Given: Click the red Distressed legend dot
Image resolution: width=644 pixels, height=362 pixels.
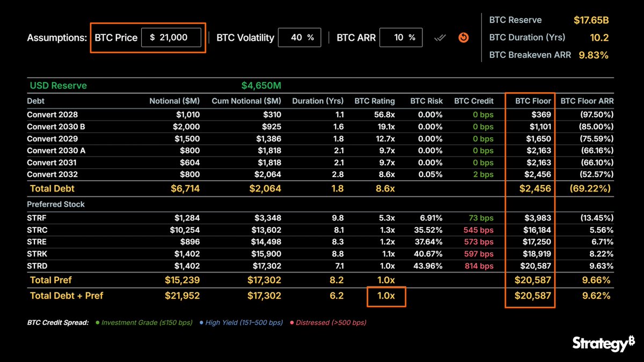Looking at the screenshot, I should [x=291, y=323].
